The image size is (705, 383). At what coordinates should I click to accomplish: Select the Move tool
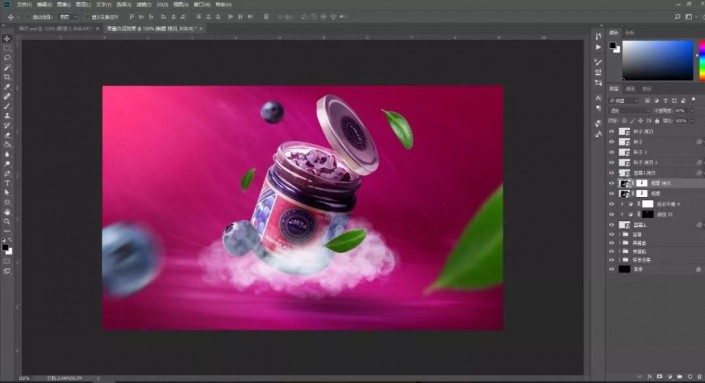[x=7, y=39]
